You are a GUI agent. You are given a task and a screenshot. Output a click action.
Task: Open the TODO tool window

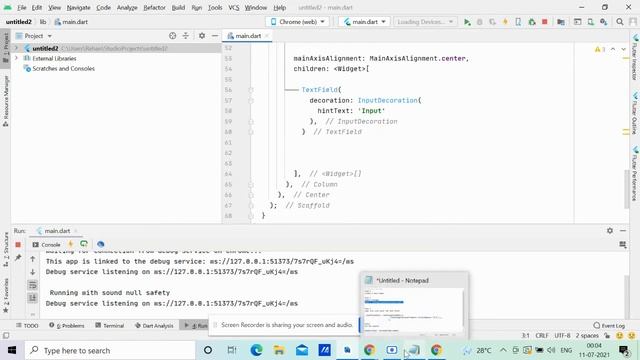(x=27, y=325)
